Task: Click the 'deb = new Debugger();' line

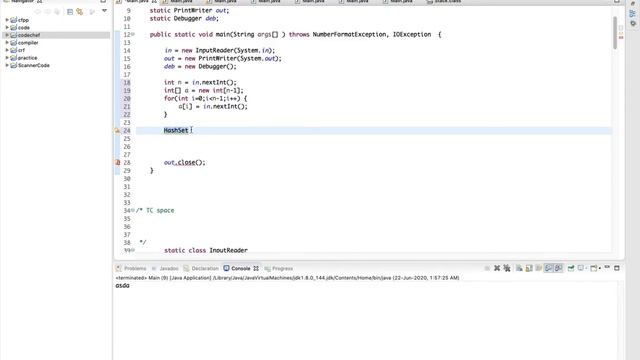Action: (x=200, y=67)
